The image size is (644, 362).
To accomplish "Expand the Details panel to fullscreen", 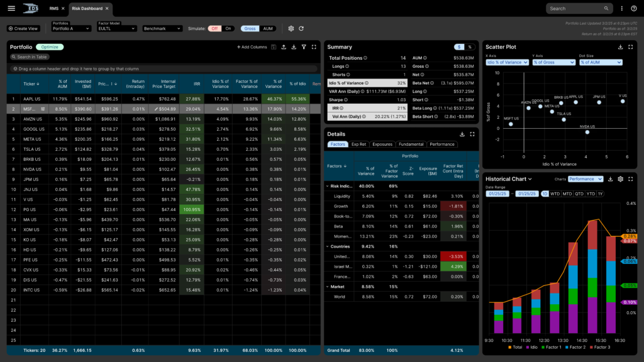I will 472,134.
